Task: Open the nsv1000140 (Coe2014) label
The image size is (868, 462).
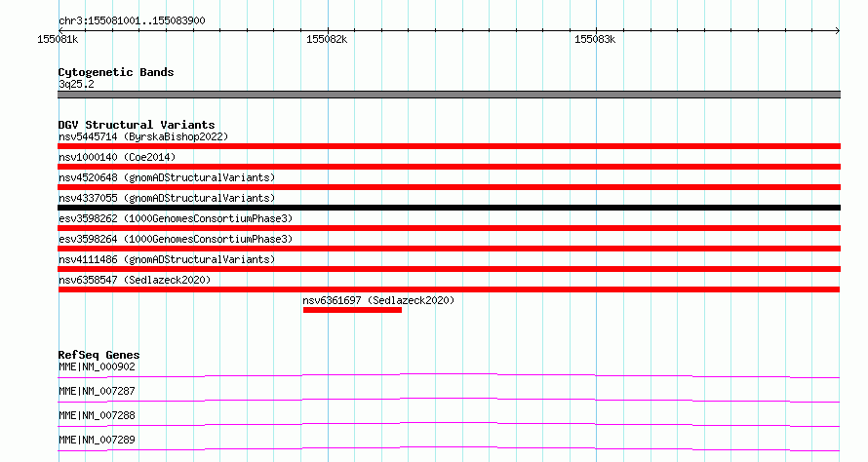Action: [117, 157]
